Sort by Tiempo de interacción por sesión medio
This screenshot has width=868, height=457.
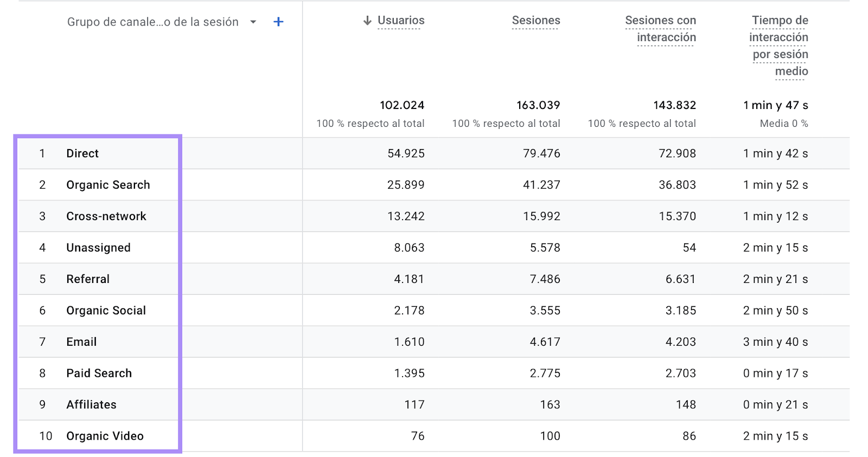click(778, 46)
